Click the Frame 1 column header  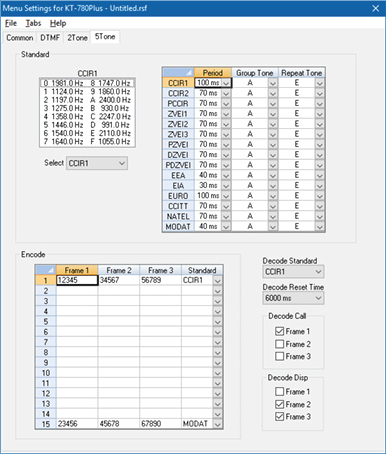[77, 270]
